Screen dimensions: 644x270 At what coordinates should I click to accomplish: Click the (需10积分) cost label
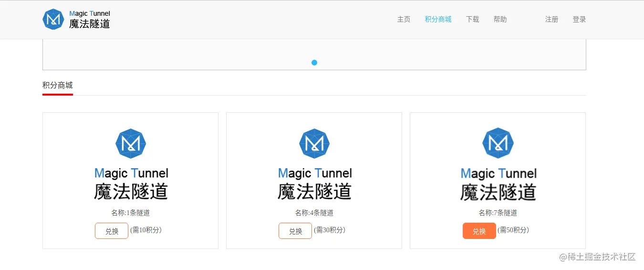(146, 230)
